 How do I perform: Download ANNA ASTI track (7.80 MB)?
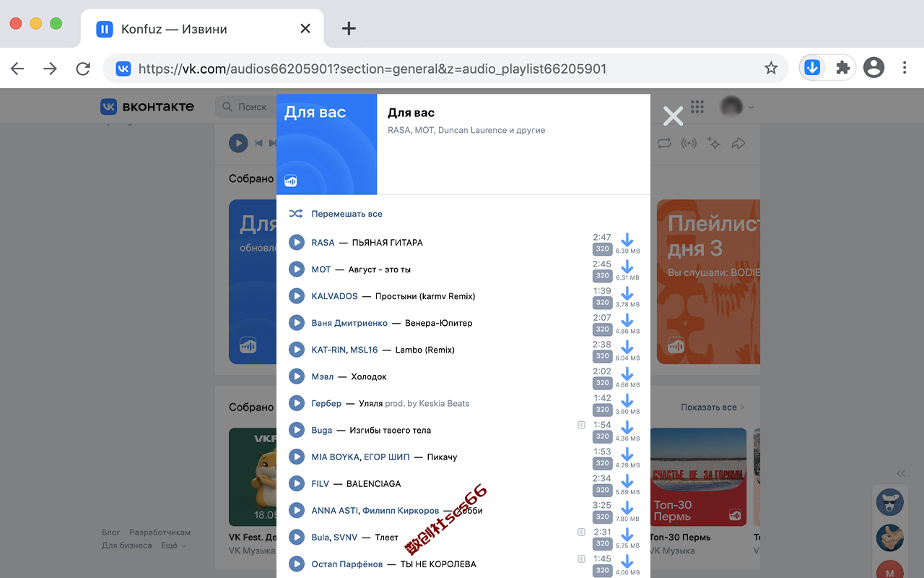627,507
